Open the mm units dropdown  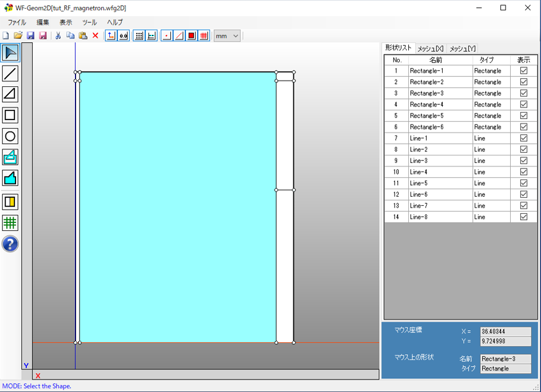coord(227,36)
